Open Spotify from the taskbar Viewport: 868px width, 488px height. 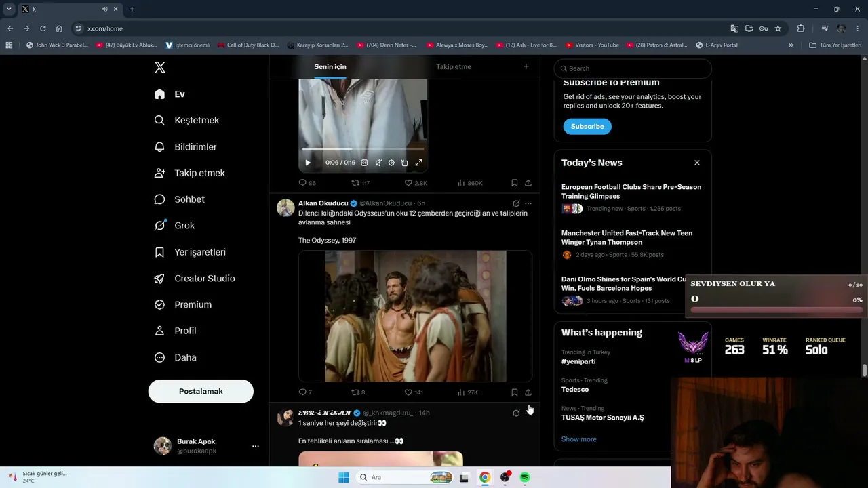[x=525, y=477]
